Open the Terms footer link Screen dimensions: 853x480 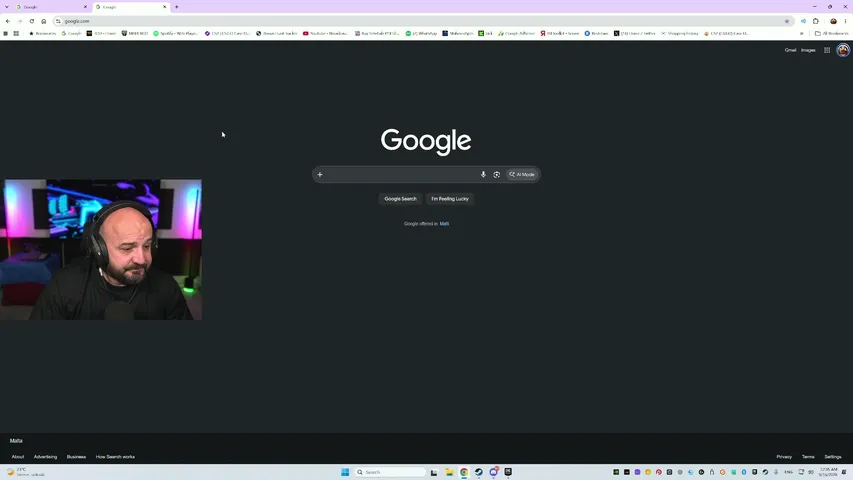(x=808, y=457)
